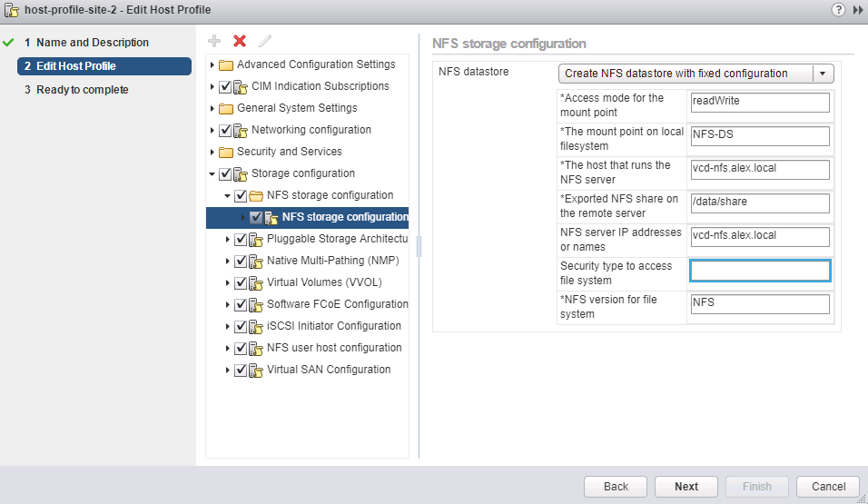Click the Next button
Screen dimensions: 868x504
686,486
